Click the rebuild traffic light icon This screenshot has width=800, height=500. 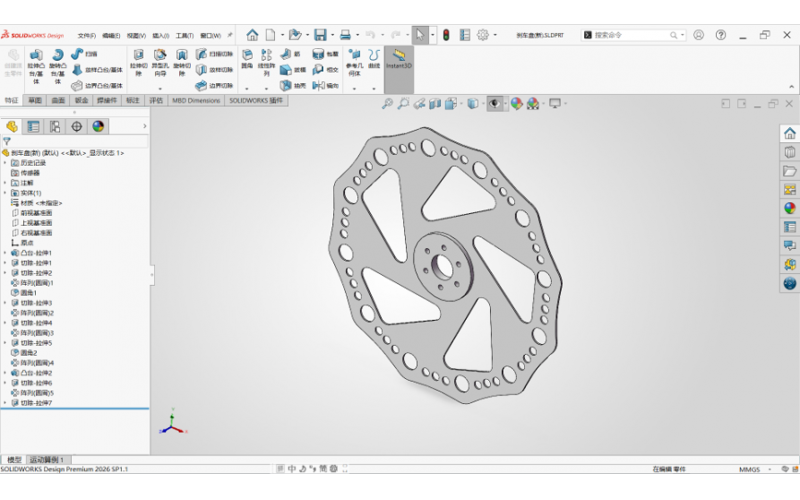pyautogui.click(x=446, y=35)
